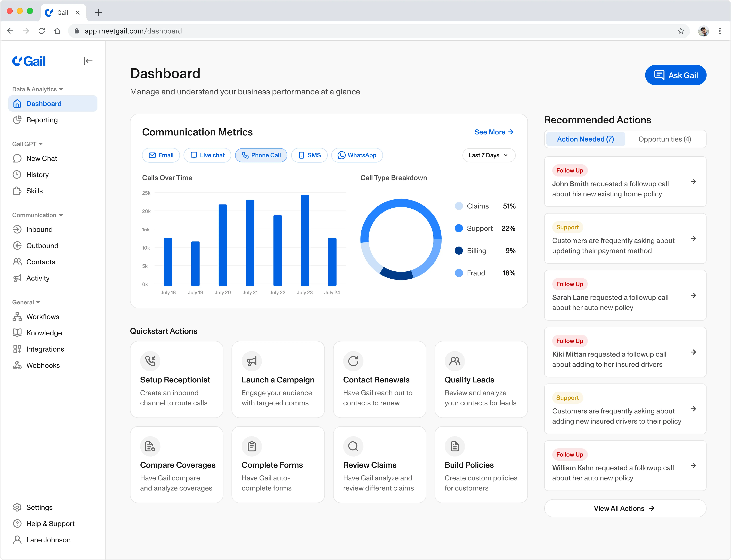Screen dimensions: 731x560
Task: Open Webhooks icon in sidebar
Action: 17,366
